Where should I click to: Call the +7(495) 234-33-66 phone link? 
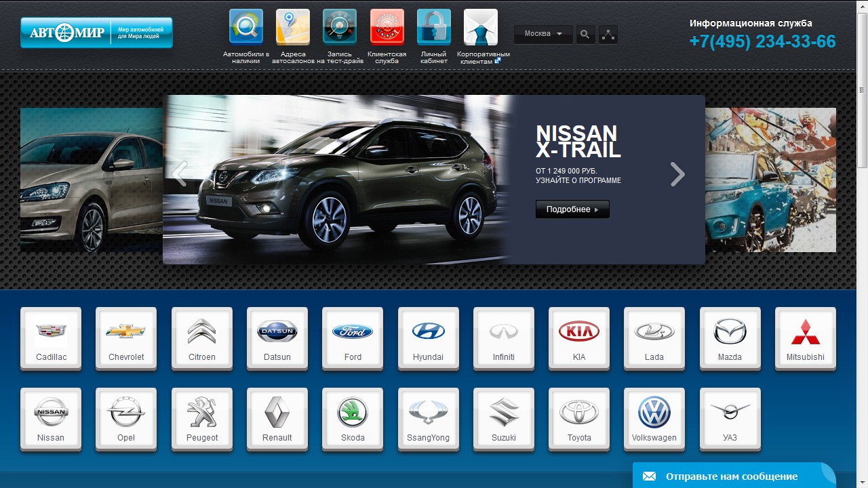762,42
